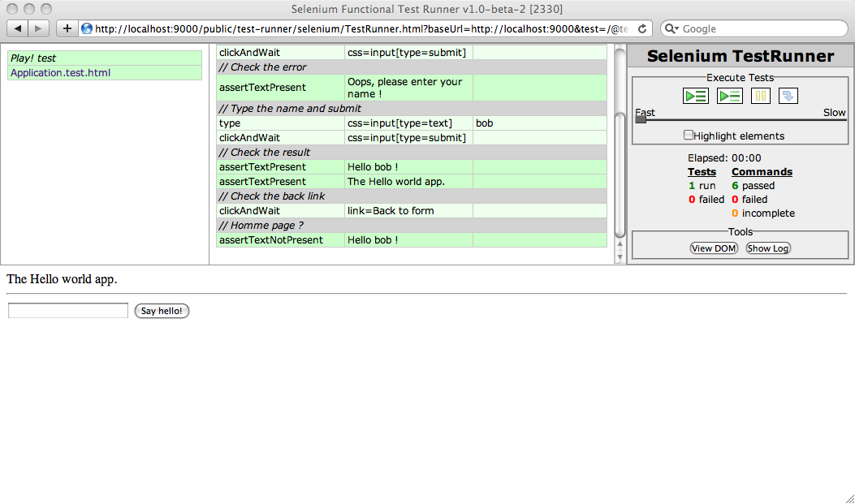Screen dimensions: 855x504
Task: Open the Google search magnifier dropdown
Action: (x=672, y=28)
